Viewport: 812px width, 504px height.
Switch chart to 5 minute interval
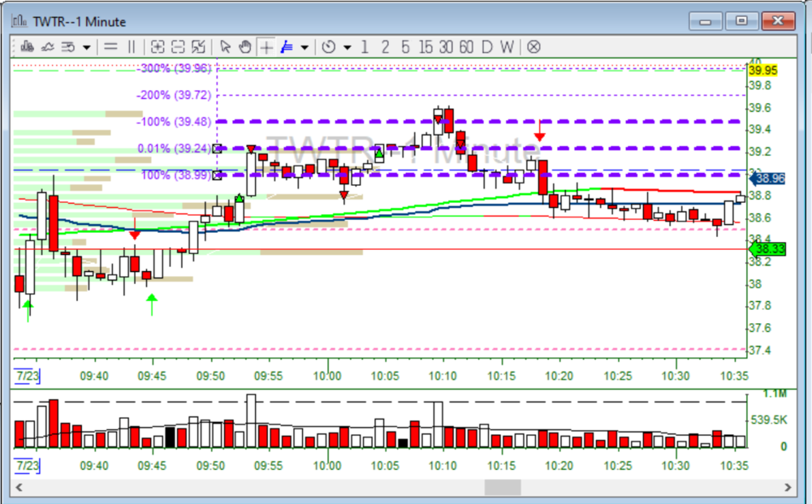pos(404,47)
